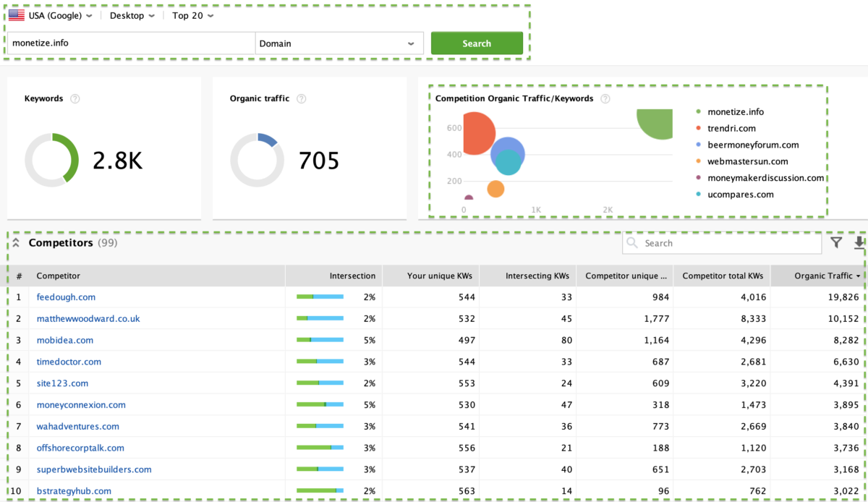Open the wahadventures.com link

coord(78,427)
